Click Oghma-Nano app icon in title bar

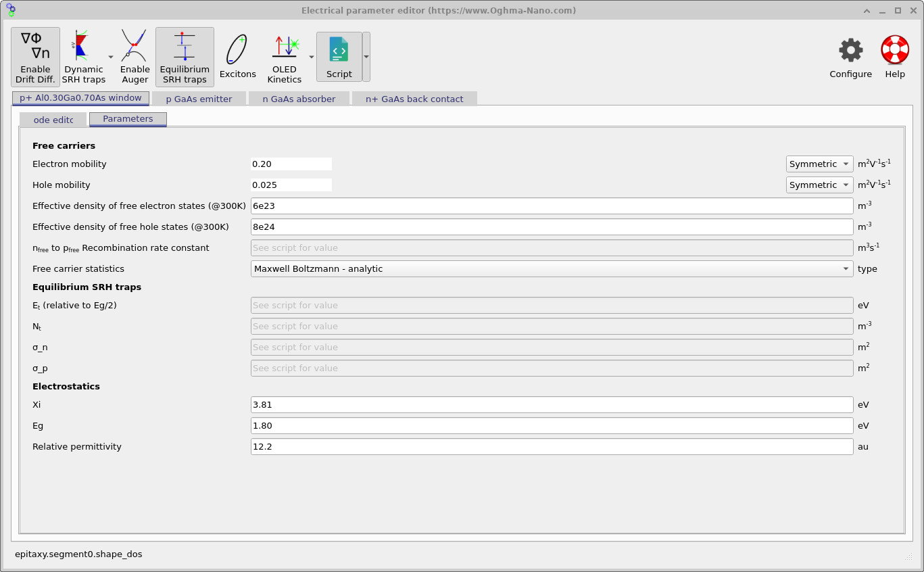click(x=10, y=10)
